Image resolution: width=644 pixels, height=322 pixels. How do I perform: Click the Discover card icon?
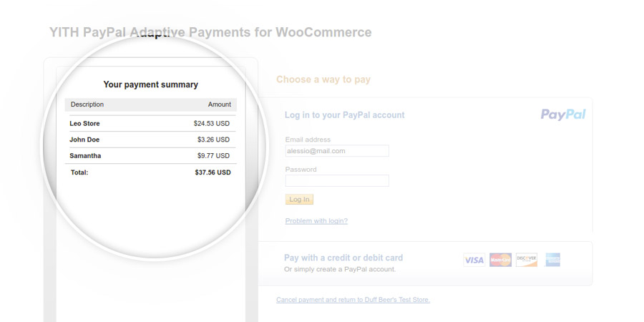pos(527,260)
